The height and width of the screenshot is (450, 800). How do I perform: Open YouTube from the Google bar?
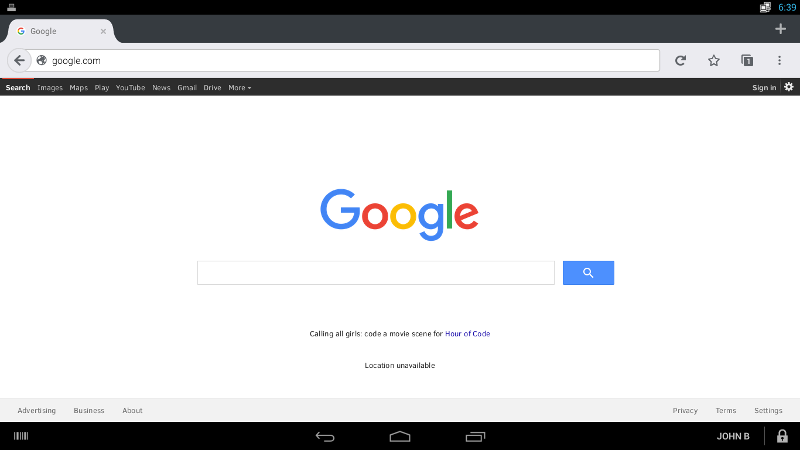pos(130,88)
